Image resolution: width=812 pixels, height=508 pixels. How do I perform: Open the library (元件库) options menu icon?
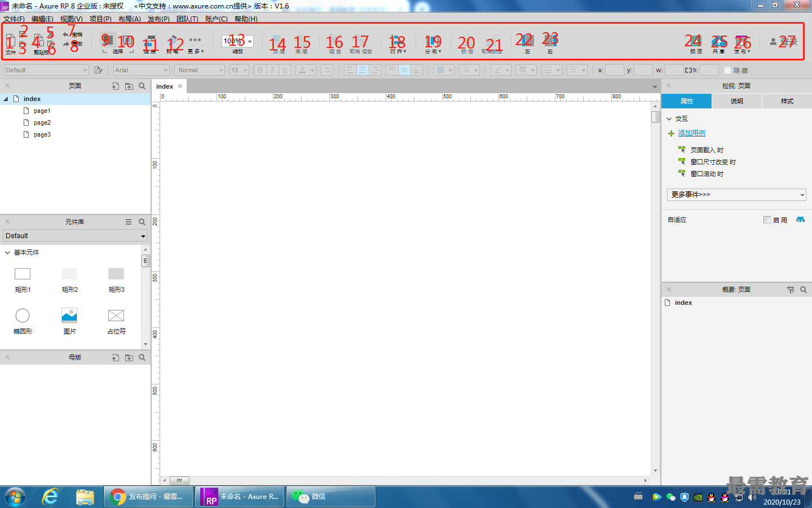(x=129, y=222)
